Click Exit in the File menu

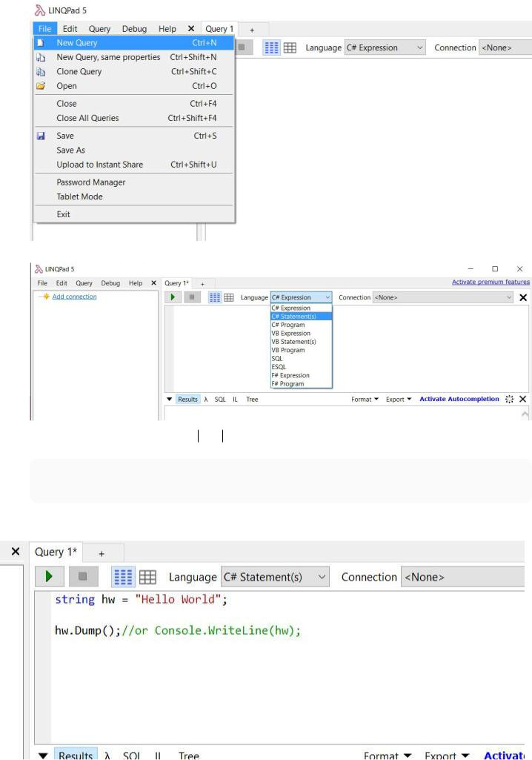[134, 214]
